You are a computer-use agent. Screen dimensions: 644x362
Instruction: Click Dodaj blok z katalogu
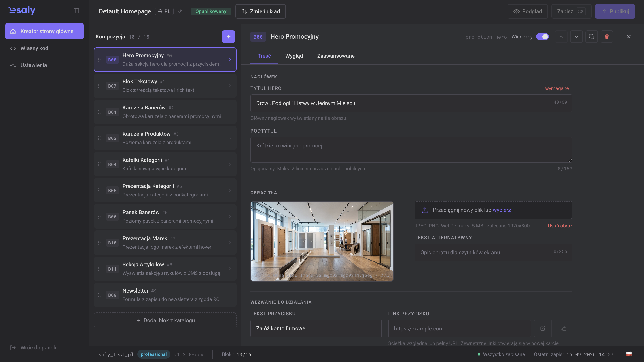click(165, 320)
